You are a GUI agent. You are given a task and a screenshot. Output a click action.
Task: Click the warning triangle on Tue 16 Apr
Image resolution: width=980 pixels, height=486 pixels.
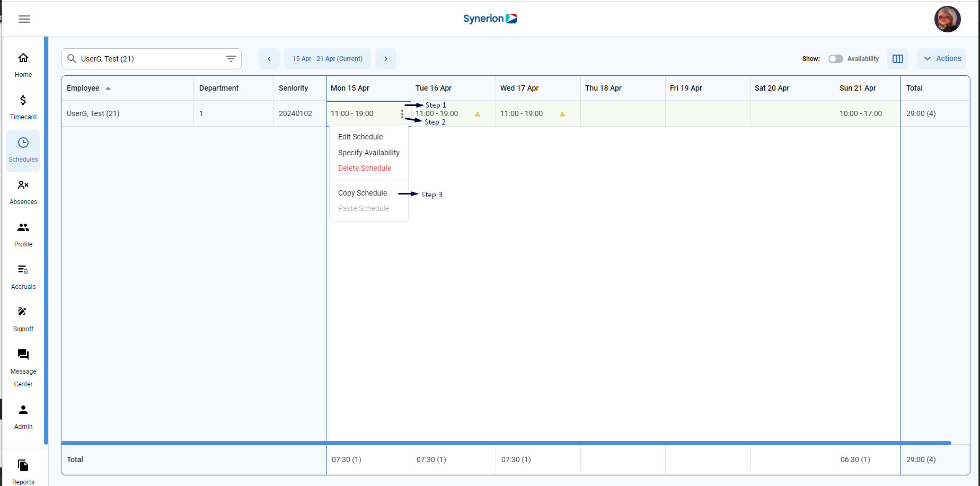pos(478,114)
